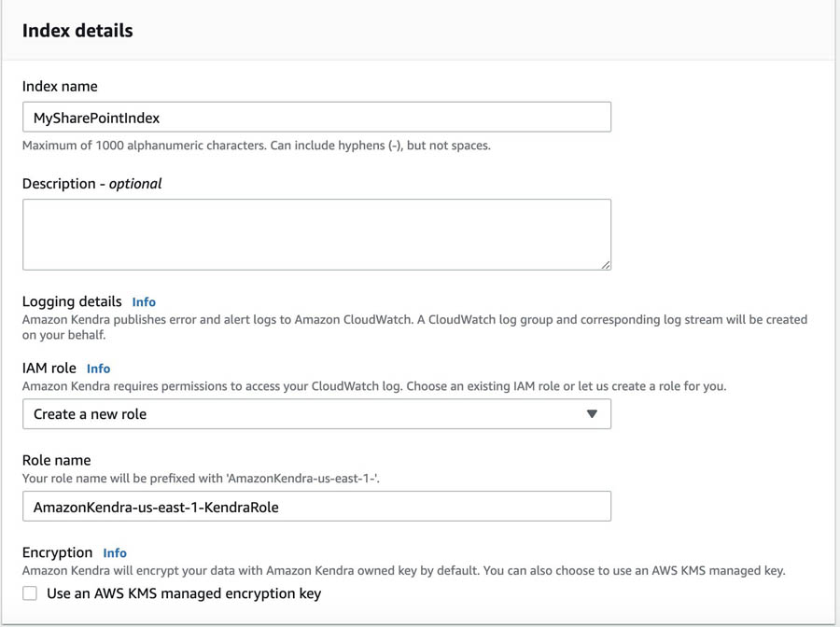Click the Description box resize handle
This screenshot has width=840, height=627.
(606, 265)
